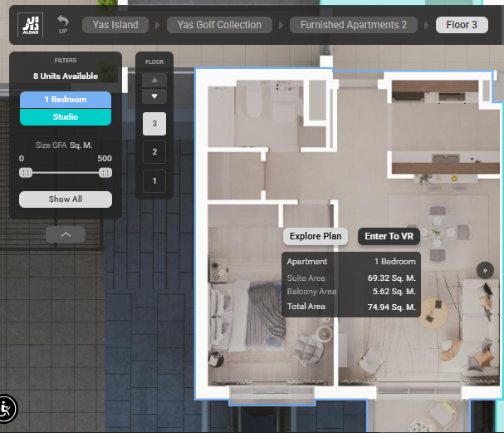Click Show All units button
Screen dimensions: 504x433
[x=66, y=199]
